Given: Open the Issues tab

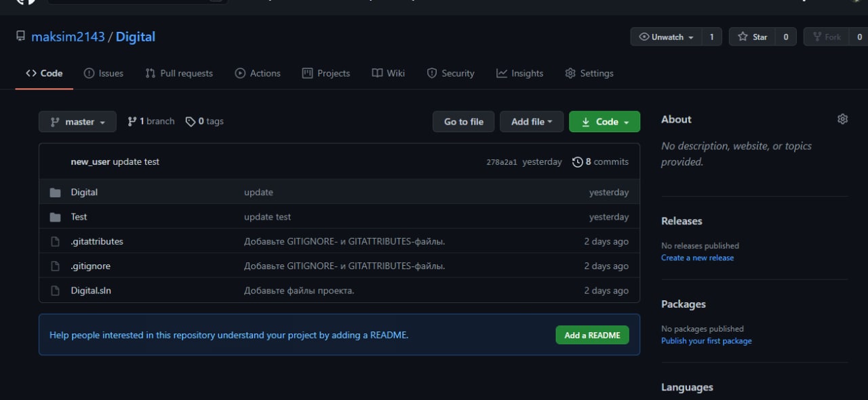Looking at the screenshot, I should pos(104,73).
